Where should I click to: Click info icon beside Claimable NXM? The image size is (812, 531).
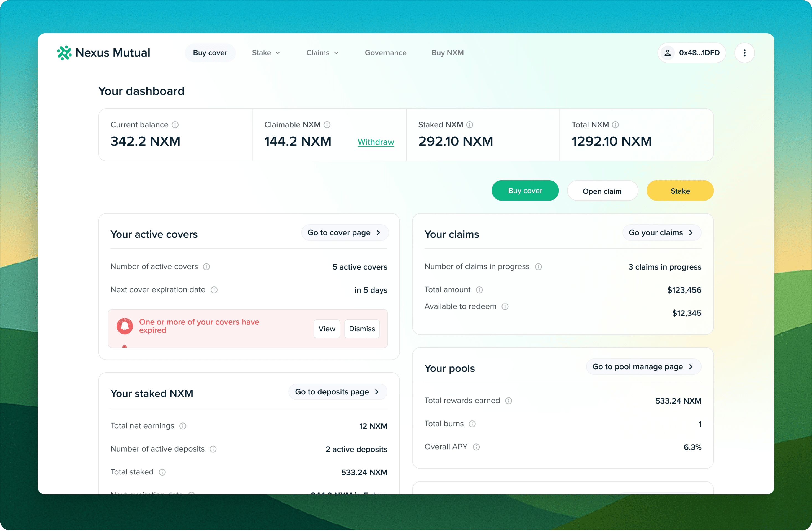click(327, 125)
